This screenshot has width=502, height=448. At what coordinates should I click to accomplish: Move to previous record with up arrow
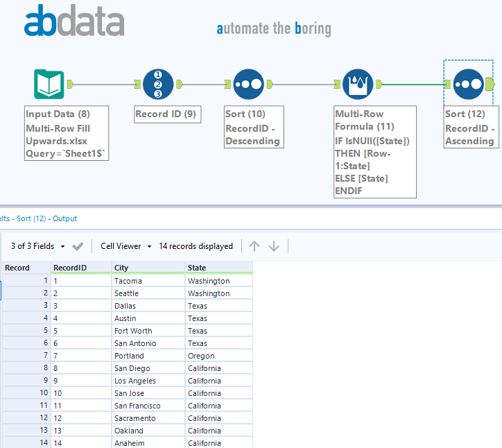(x=254, y=246)
